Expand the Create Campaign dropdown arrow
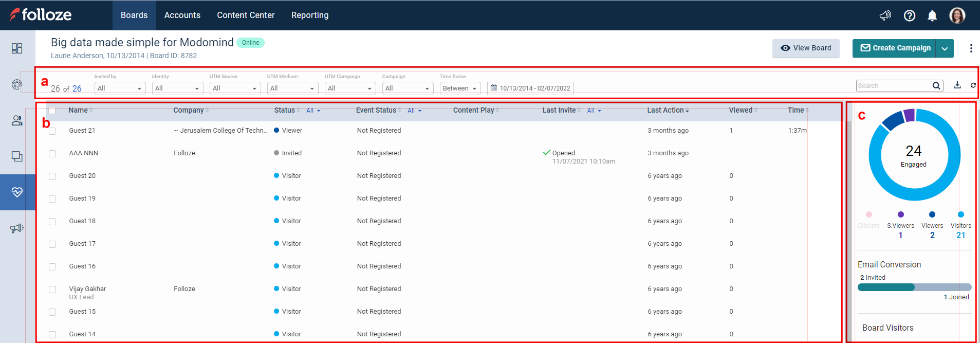 click(945, 48)
